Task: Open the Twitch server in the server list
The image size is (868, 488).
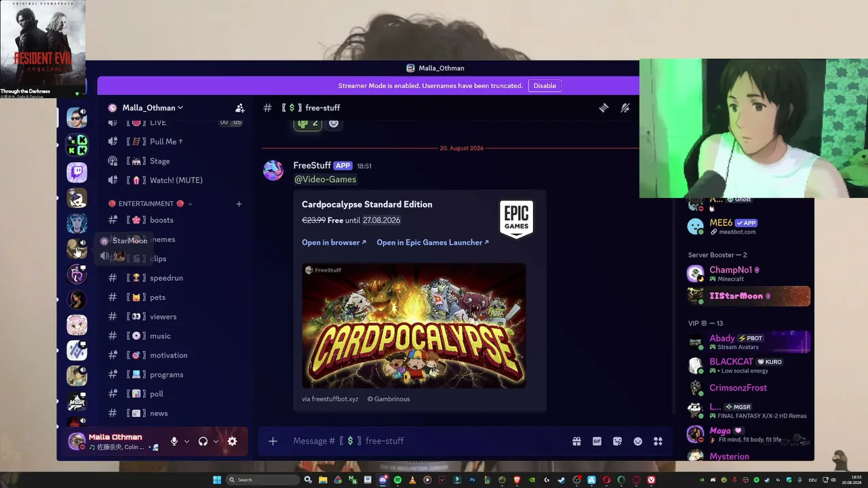Action: click(x=77, y=172)
